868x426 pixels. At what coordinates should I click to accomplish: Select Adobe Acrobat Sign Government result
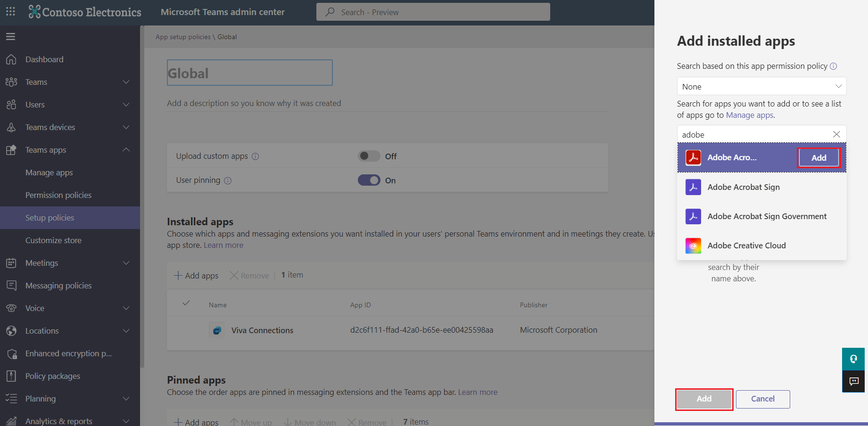761,216
